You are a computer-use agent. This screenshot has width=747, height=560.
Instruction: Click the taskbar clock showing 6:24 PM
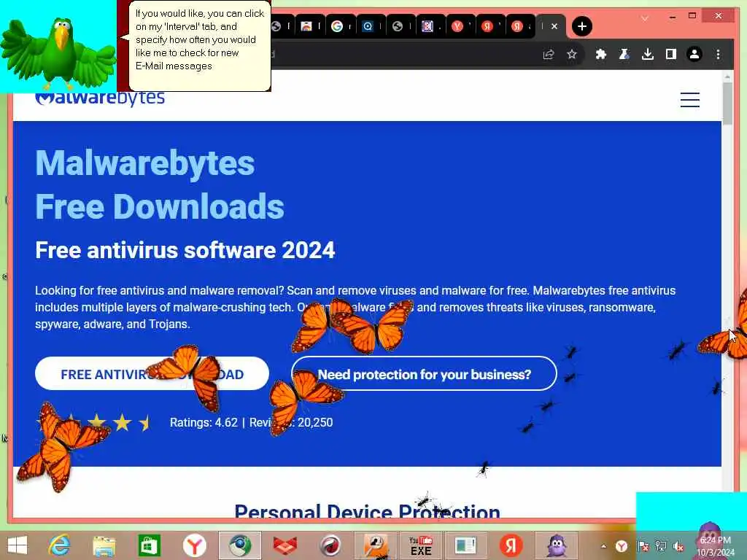(715, 545)
